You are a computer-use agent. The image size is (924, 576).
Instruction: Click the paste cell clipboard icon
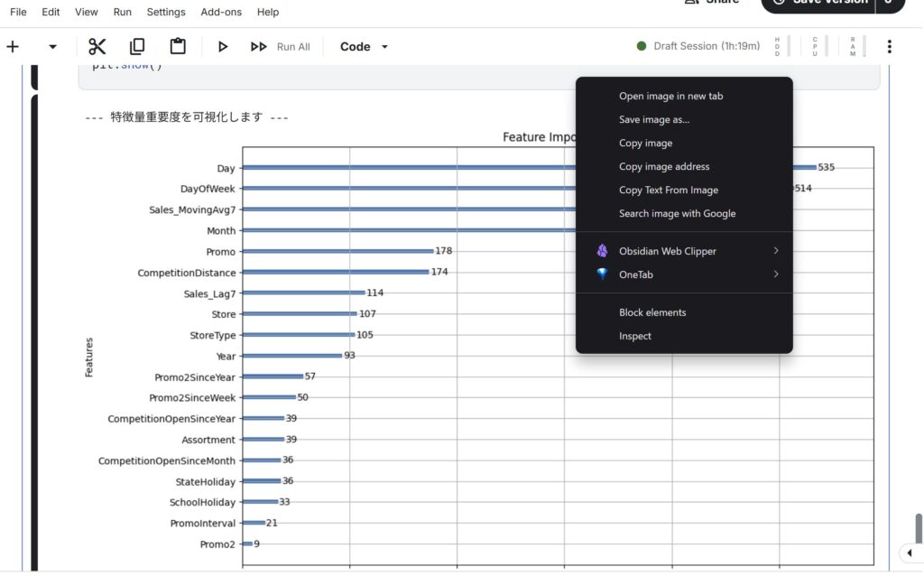(x=178, y=46)
